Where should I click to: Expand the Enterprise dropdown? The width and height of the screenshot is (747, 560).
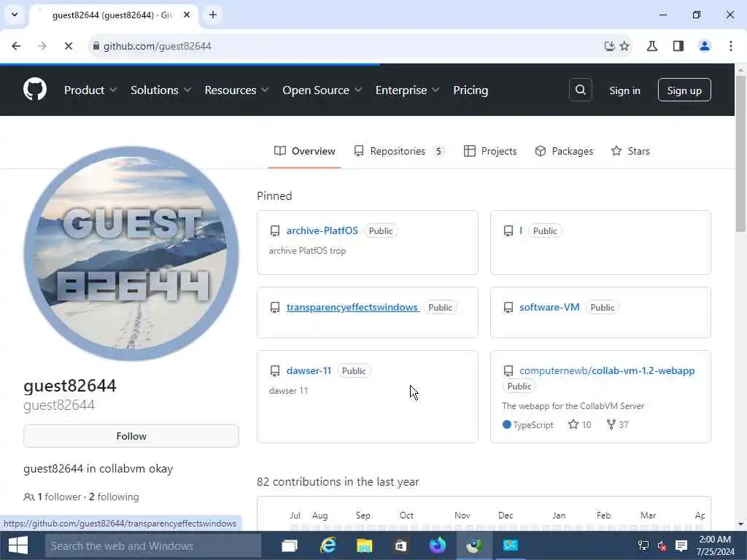(407, 90)
